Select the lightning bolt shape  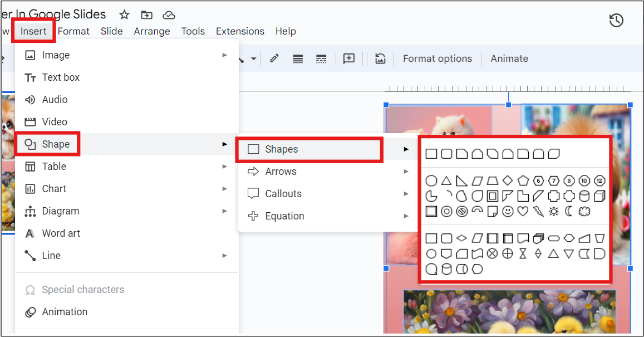538,211
